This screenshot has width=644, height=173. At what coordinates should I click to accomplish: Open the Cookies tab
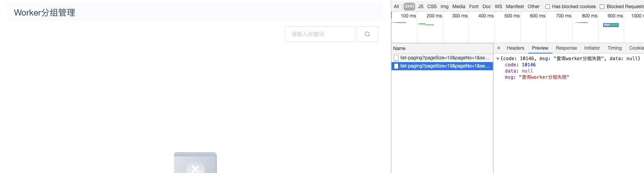[637, 48]
